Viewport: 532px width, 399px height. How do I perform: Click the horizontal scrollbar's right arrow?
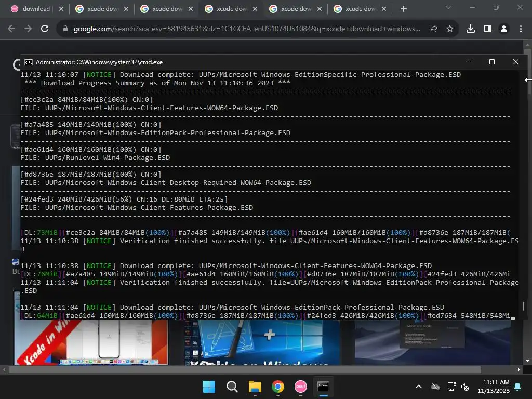coord(519,369)
